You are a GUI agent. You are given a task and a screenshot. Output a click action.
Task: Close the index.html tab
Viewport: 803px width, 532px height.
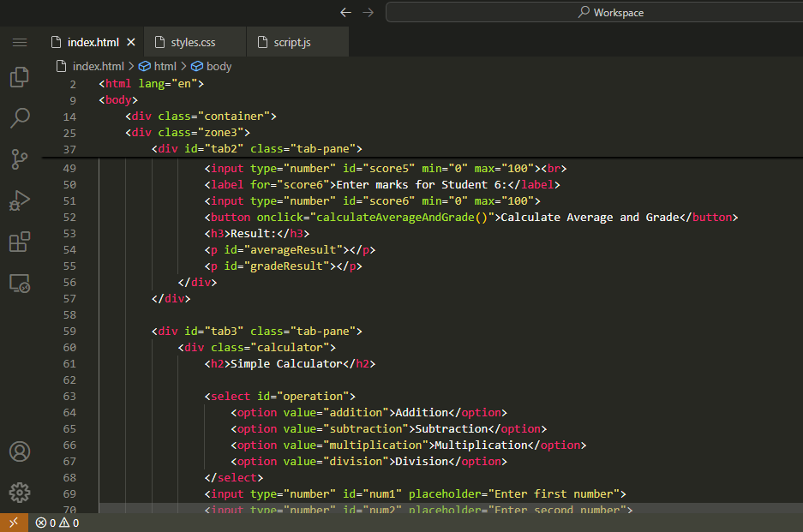(131, 42)
